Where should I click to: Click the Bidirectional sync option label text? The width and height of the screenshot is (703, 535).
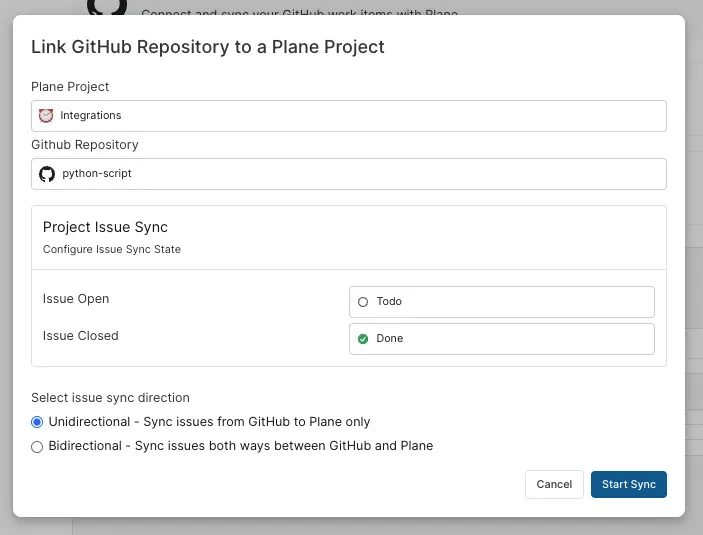point(240,446)
